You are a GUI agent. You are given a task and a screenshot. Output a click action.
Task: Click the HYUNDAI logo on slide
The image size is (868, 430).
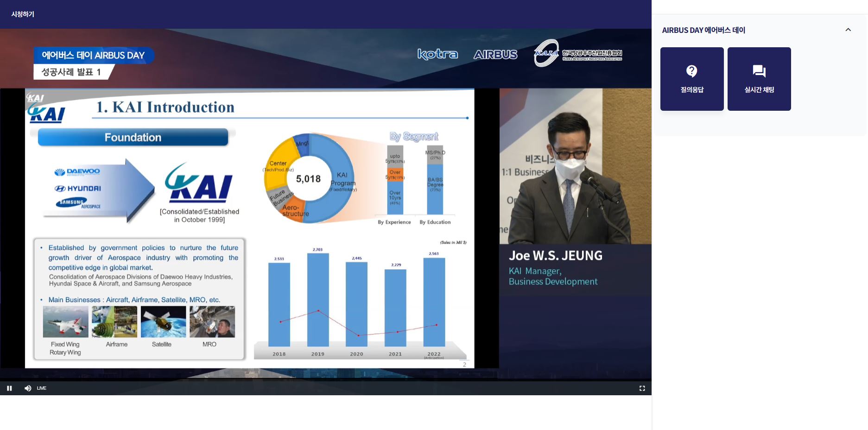click(x=77, y=189)
